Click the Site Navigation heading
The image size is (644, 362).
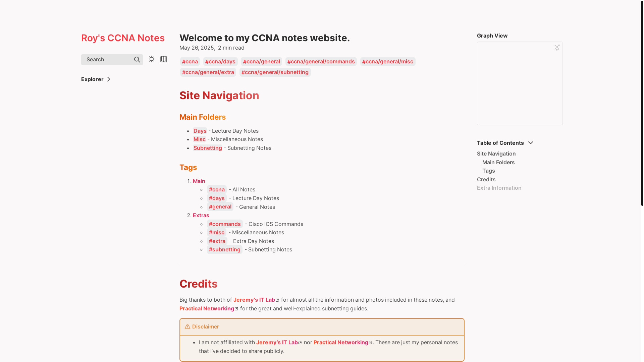pyautogui.click(x=219, y=96)
